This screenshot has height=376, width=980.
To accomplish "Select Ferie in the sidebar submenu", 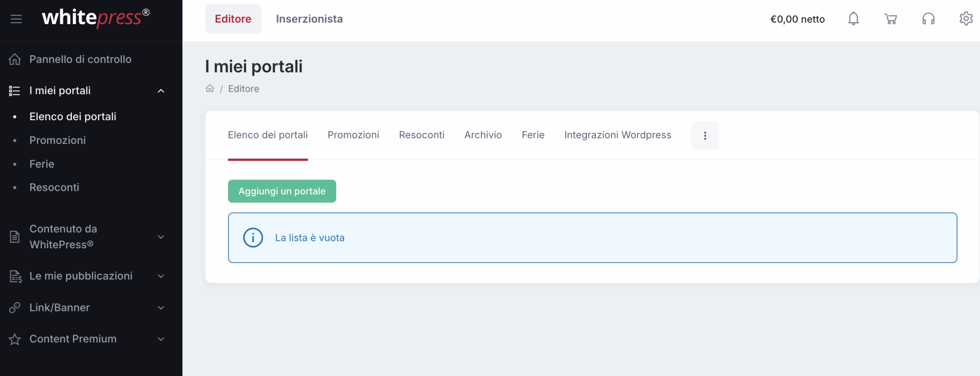I will (42, 164).
